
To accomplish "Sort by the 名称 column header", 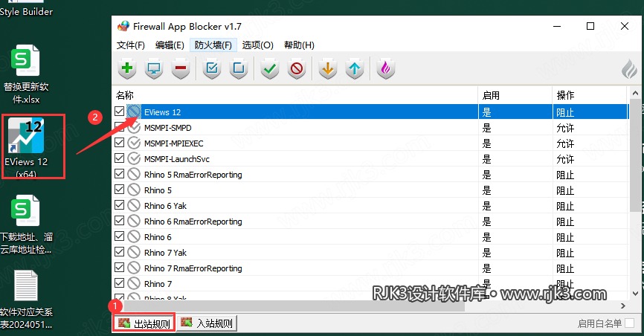I will (x=295, y=95).
